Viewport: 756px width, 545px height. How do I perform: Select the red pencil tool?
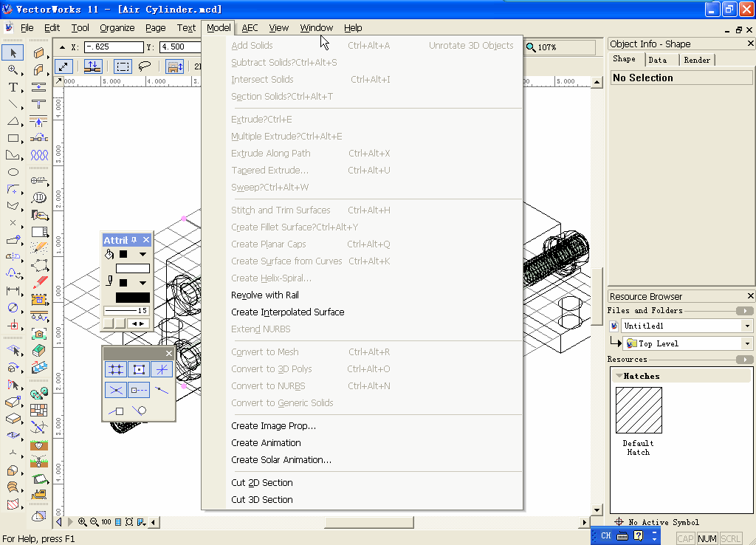coord(39,282)
